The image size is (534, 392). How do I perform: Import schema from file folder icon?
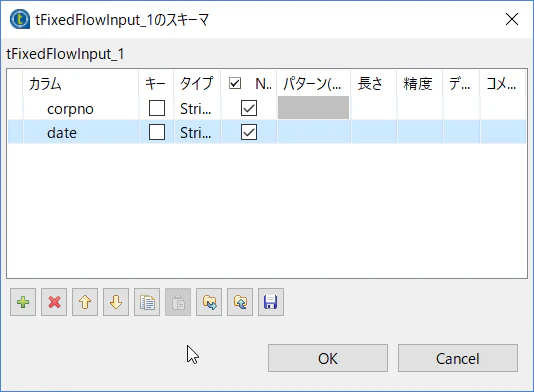click(209, 302)
